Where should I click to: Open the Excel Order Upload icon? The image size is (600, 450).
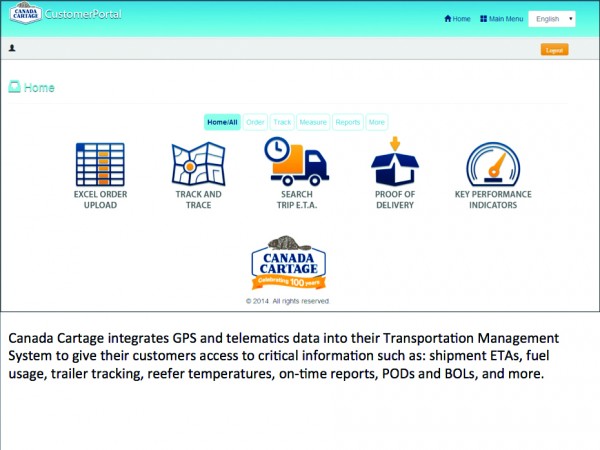tap(100, 164)
